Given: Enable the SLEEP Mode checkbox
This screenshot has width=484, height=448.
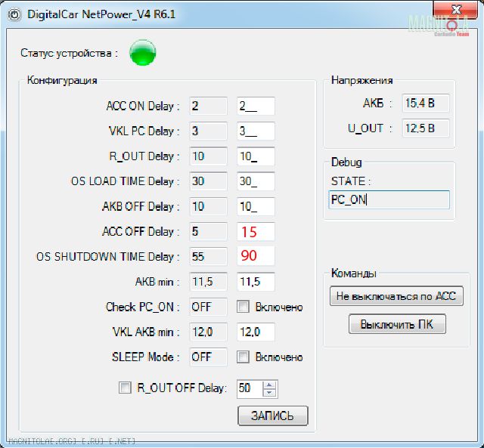Looking at the screenshot, I should pos(243,357).
